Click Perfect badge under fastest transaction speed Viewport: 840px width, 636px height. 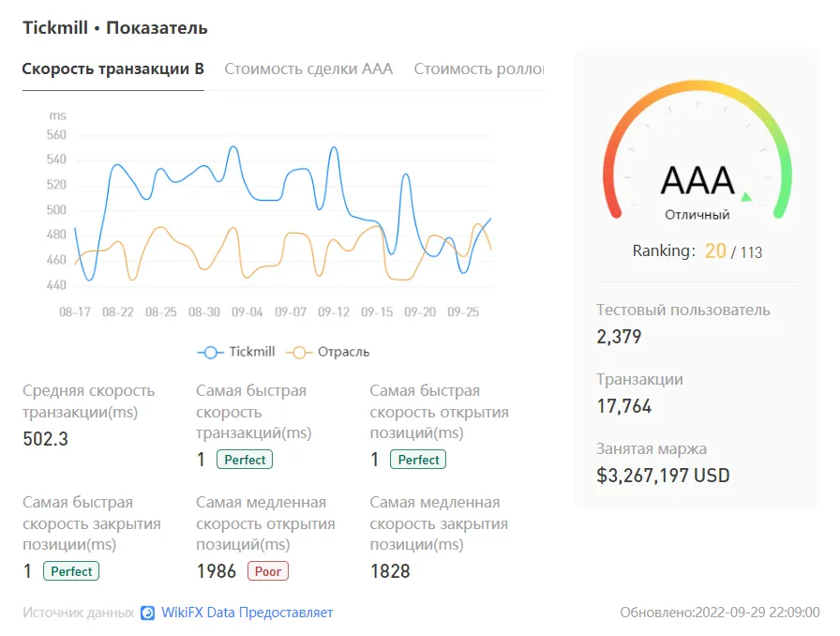[245, 460]
